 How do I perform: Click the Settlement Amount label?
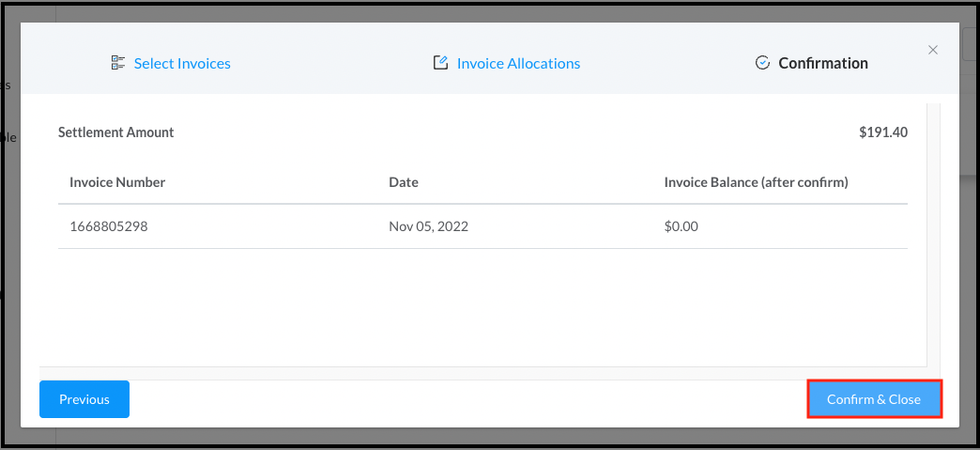tap(116, 132)
